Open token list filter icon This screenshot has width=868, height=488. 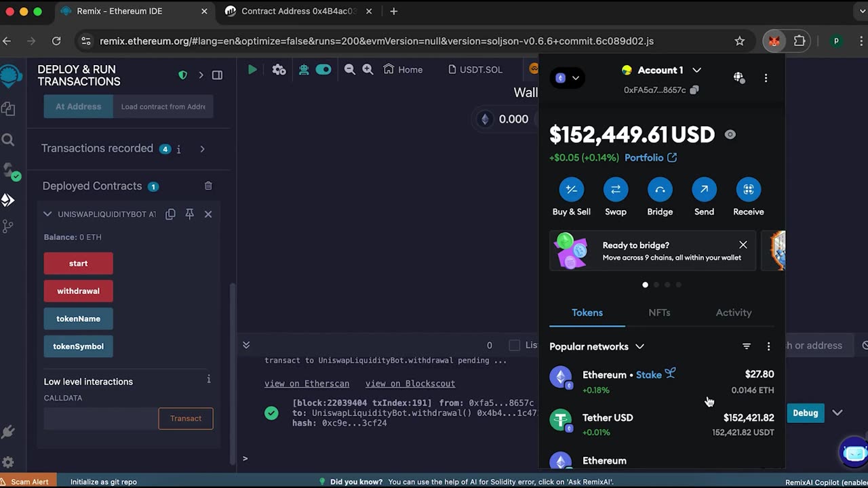coord(747,346)
